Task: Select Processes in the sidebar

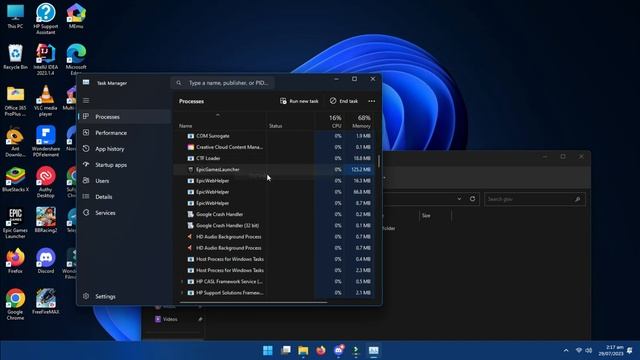Action: click(124, 117)
